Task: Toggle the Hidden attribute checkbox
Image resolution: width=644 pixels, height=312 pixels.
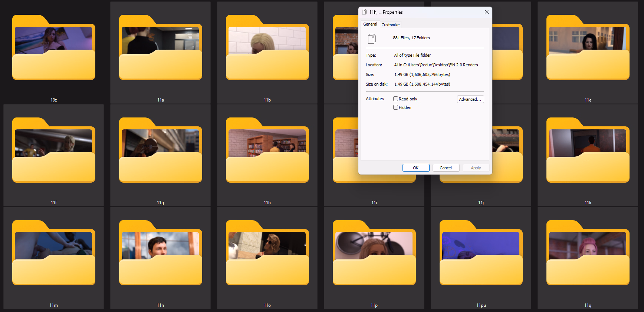Action: pos(396,107)
